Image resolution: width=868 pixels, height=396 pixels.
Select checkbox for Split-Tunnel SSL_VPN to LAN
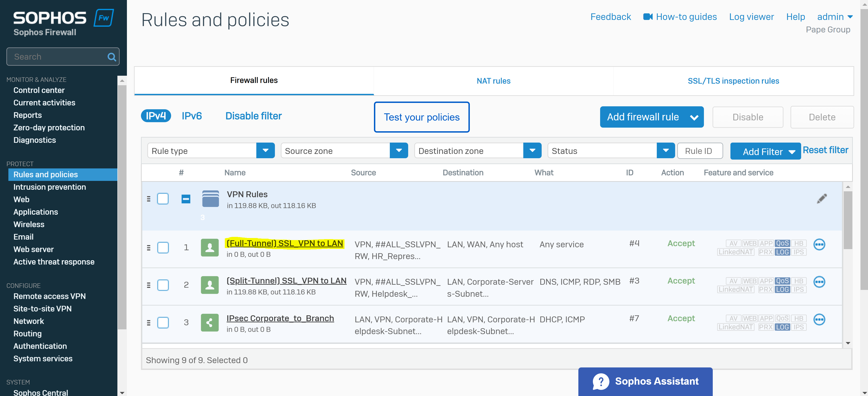pos(163,285)
